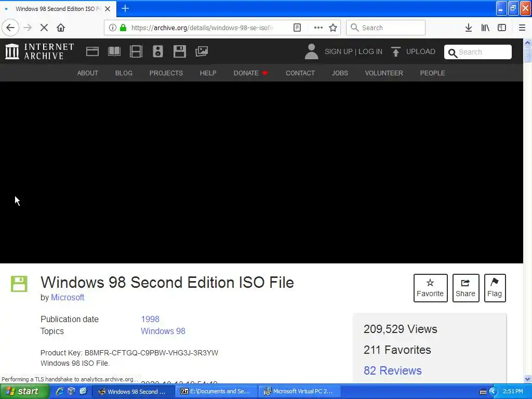Click the LOG IN link
Viewport: 532px width, 399px height.
[x=370, y=51]
